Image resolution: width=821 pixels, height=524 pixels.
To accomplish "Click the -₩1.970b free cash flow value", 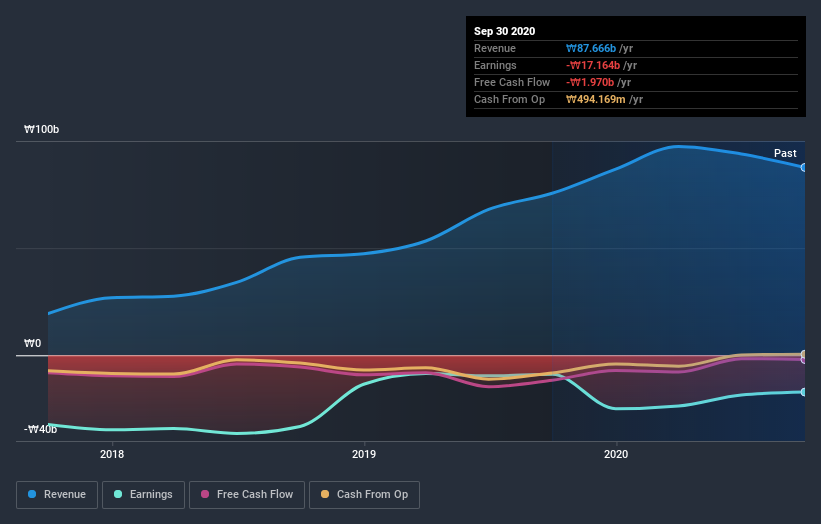I will click(x=590, y=83).
